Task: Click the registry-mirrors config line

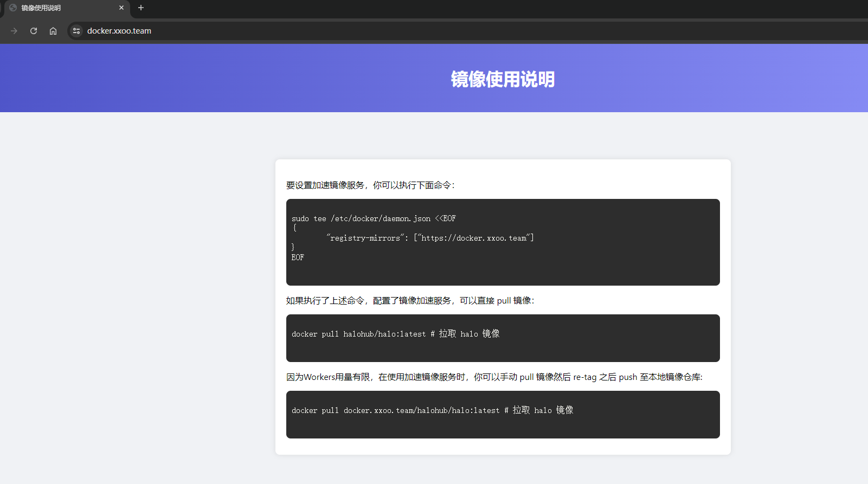Action: pos(430,238)
